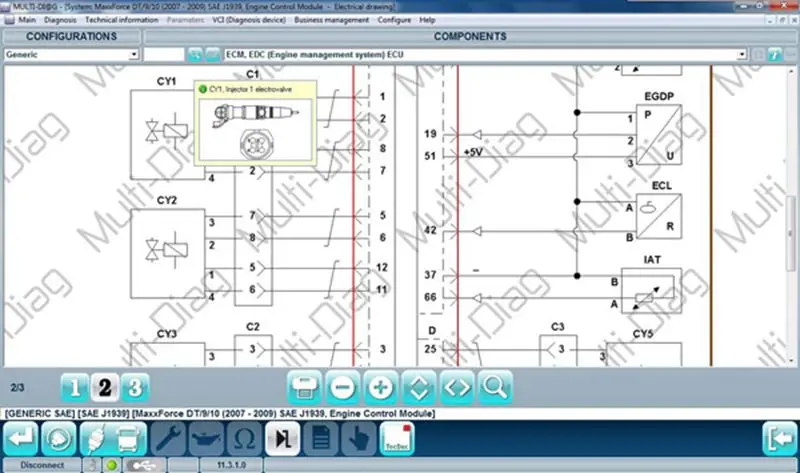Fit diagram to horizontal width
The image size is (800, 473).
(457, 388)
